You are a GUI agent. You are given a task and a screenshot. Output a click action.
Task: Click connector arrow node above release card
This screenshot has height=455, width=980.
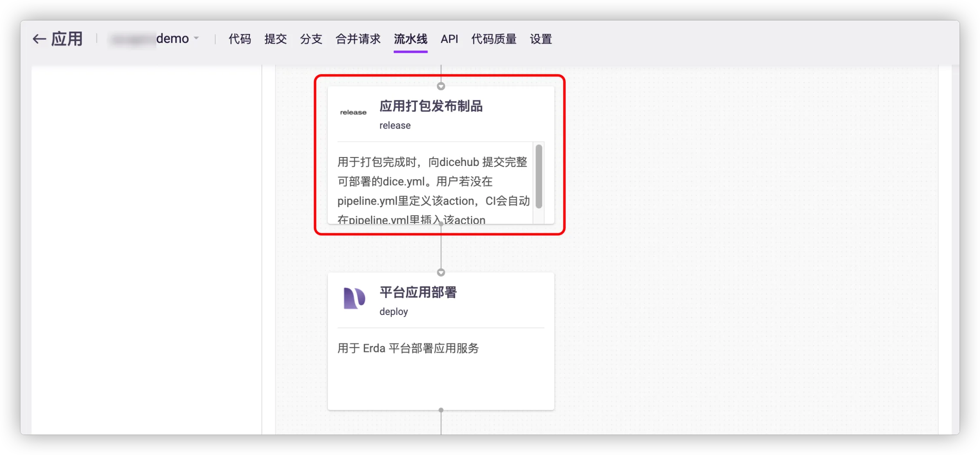(x=441, y=86)
